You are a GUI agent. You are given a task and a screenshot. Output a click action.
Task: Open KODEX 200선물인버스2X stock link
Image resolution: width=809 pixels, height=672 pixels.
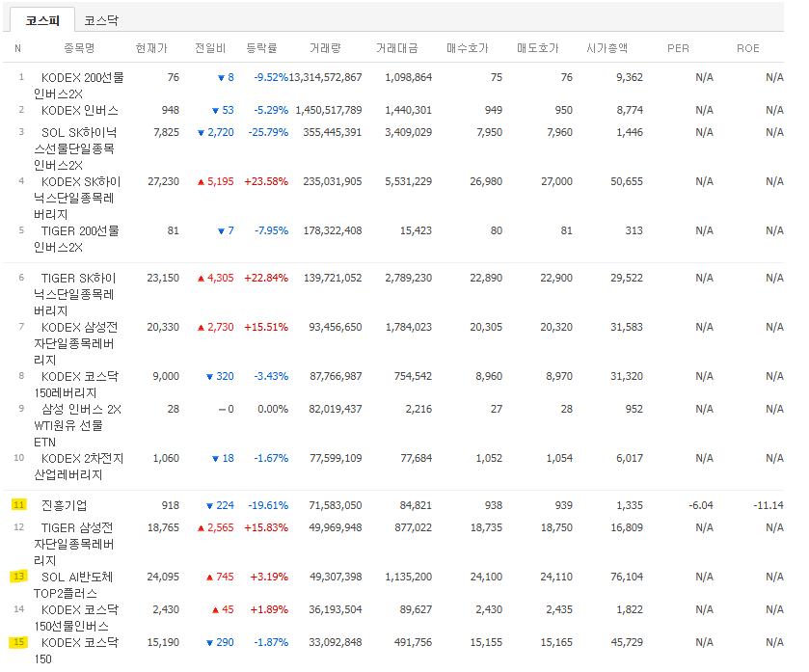(78, 86)
